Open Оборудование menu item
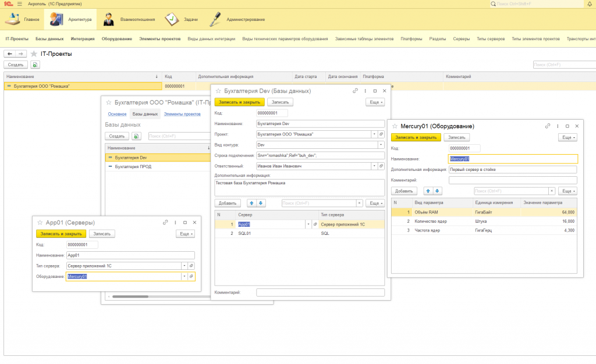 pos(116,39)
